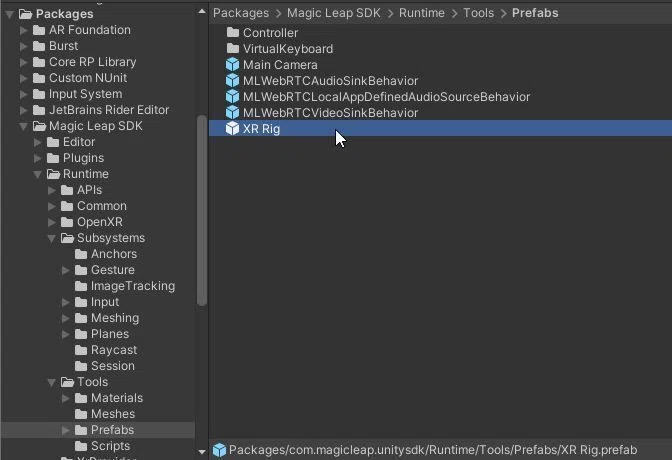The width and height of the screenshot is (672, 460).
Task: Click the Meshes folder icon
Action: click(81, 414)
